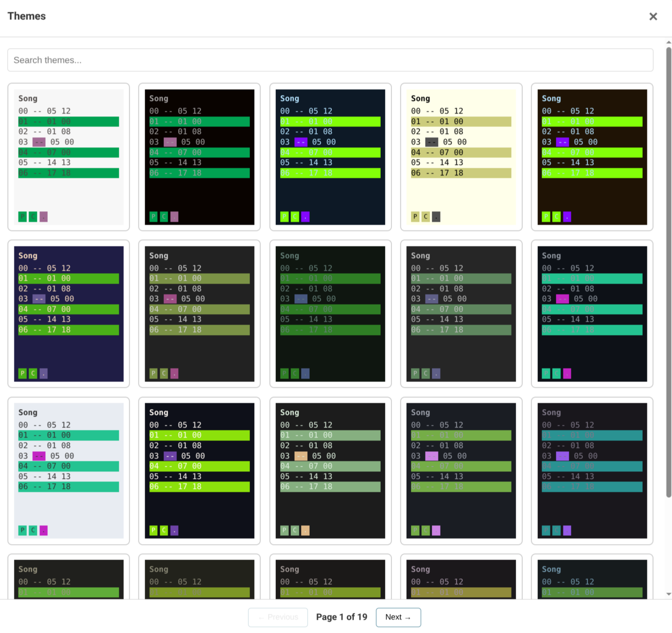Select the dimmed forest green theme
Image resolution: width=672 pixels, height=633 pixels.
click(330, 314)
